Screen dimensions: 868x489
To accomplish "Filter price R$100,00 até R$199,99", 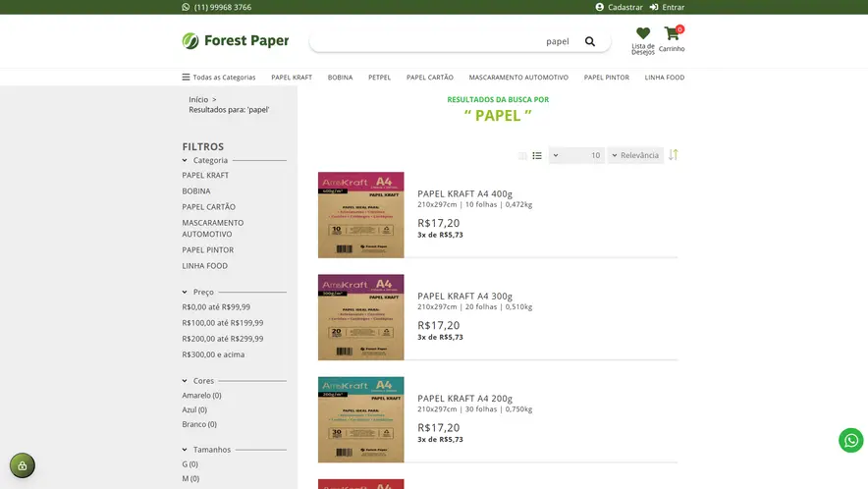I will coord(223,323).
